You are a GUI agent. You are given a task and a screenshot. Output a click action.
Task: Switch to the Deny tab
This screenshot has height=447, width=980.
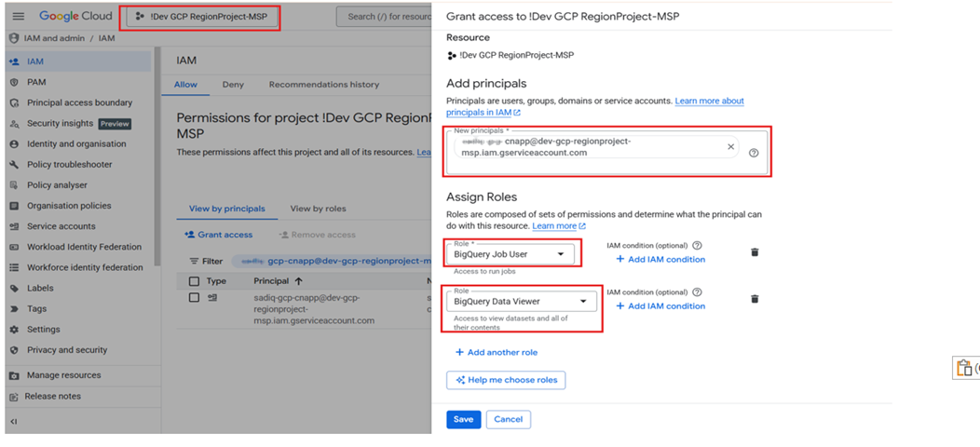[233, 85]
